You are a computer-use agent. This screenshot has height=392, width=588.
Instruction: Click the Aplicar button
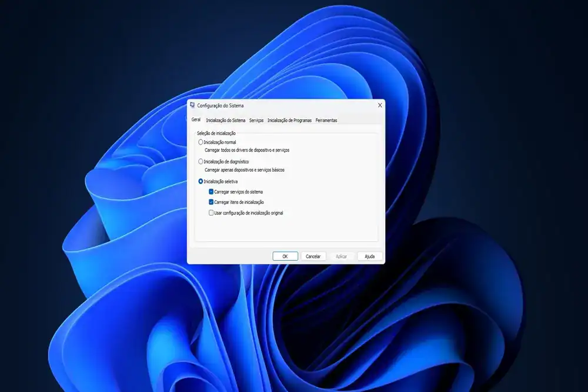coord(341,256)
